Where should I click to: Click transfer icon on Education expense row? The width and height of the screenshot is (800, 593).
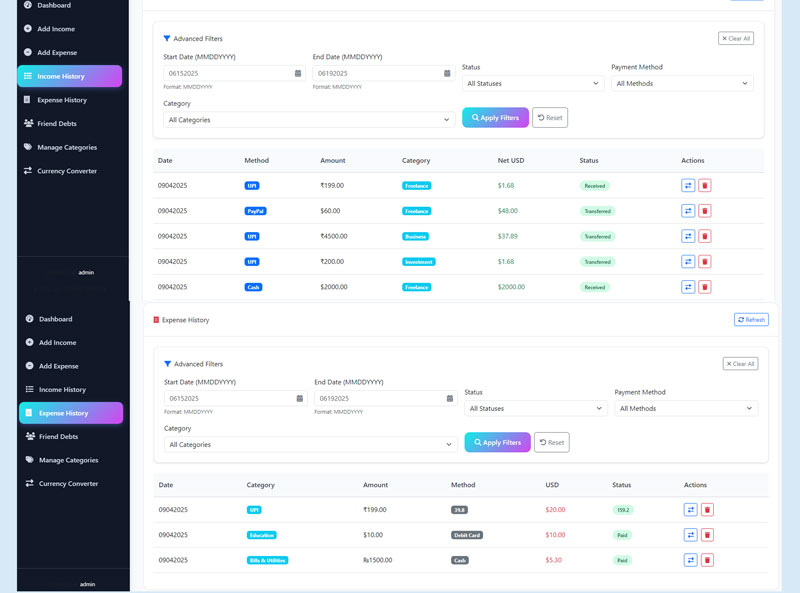pos(690,535)
